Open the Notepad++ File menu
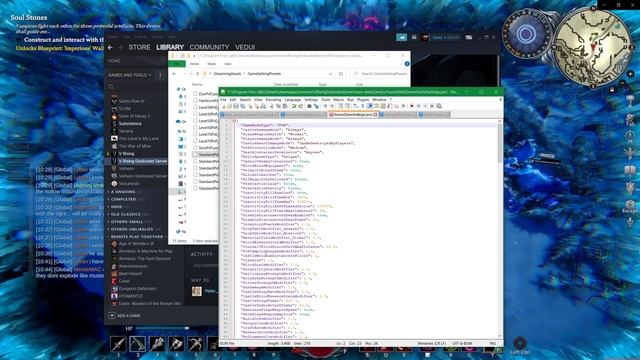640x360 pixels. pyautogui.click(x=223, y=100)
